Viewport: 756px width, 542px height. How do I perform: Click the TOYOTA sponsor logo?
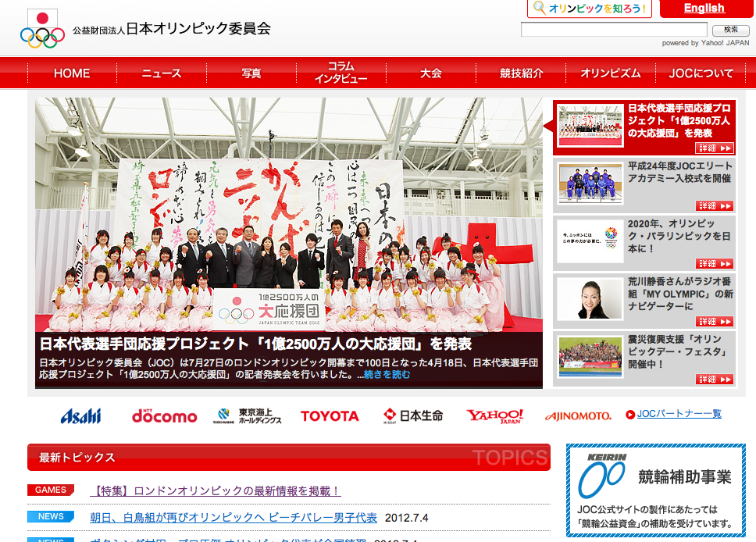pyautogui.click(x=330, y=416)
